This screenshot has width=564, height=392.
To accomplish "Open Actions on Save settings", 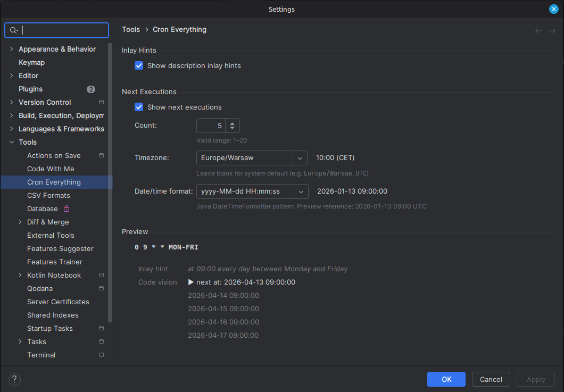I will coord(54,155).
